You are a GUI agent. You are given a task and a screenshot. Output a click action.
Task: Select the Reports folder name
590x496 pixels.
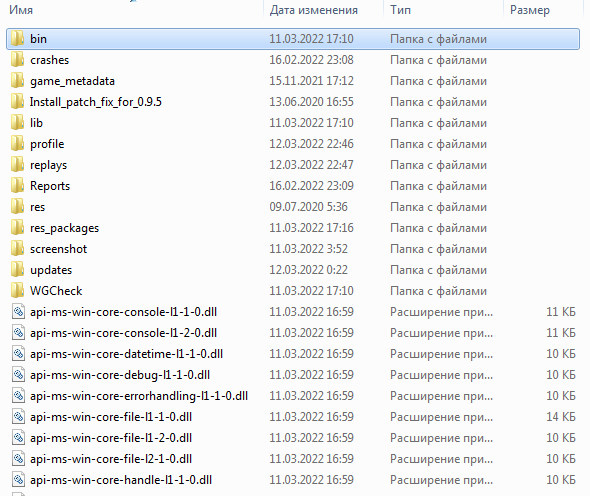50,186
